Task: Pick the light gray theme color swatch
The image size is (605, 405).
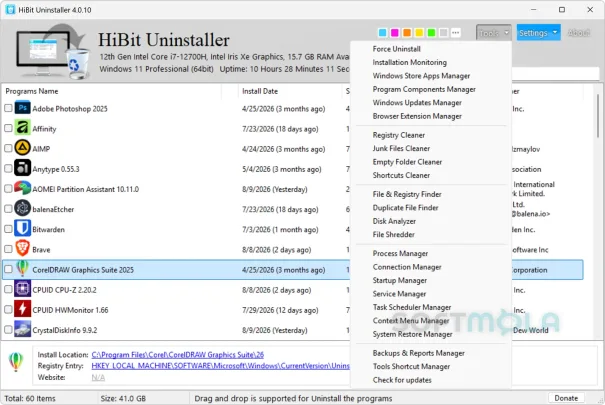Action: click(444, 33)
